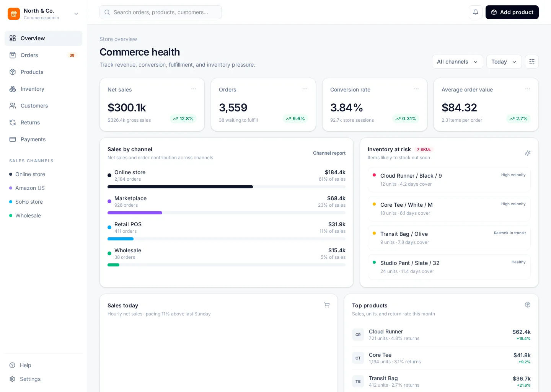Click the Retail POS sales progress bar
Image resolution: width=551 pixels, height=392 pixels.
tap(227, 239)
